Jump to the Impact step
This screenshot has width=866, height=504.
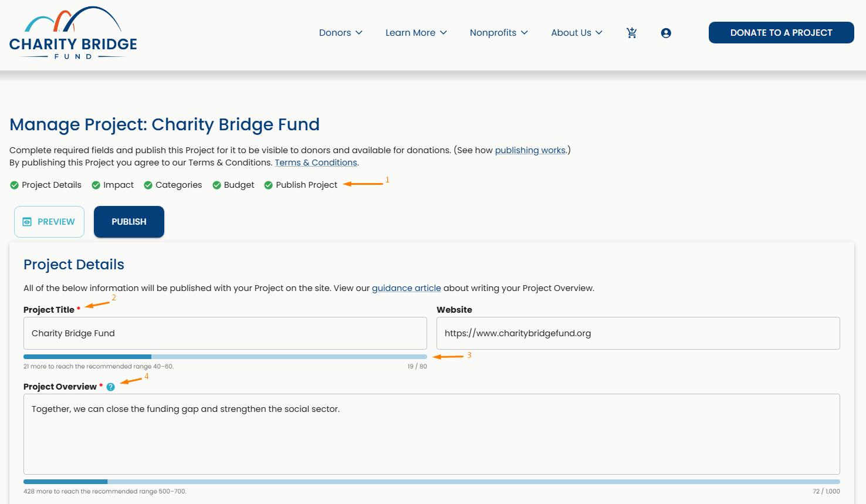click(119, 185)
